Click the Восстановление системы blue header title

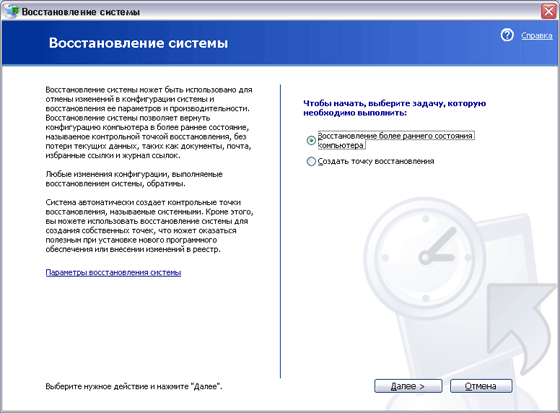[138, 43]
